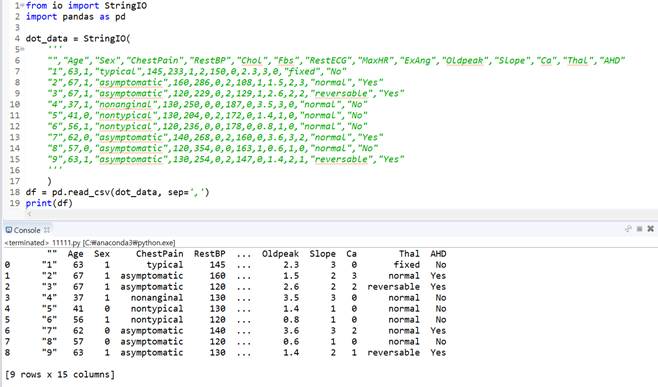
Task: Click line number 10 in the gutter
Action: [15, 104]
